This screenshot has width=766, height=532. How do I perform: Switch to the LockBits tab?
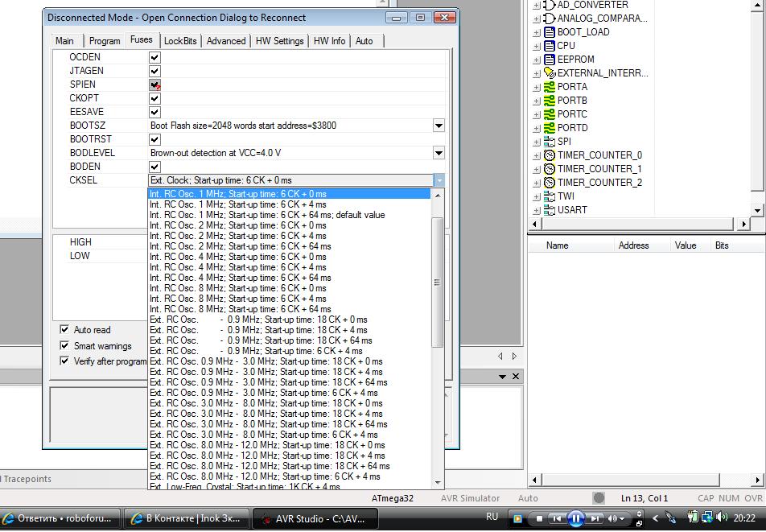180,41
